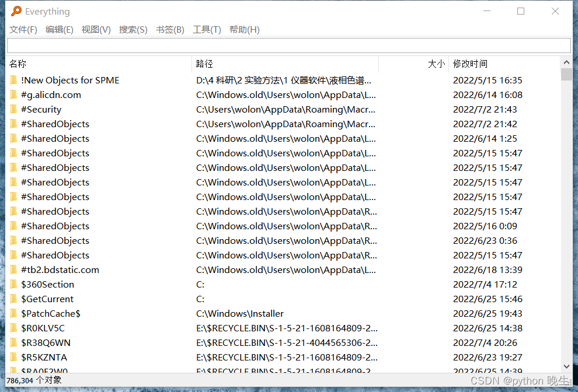Click folder icon of $R5KZNTA
Image resolution: width=578 pixels, height=392 pixels.
coord(13,358)
